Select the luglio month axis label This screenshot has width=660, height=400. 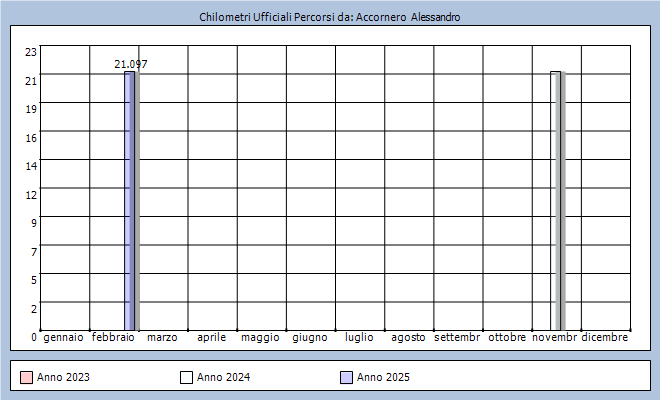(x=359, y=338)
